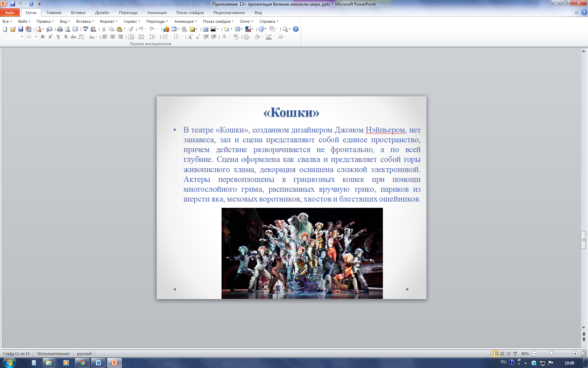Image resolution: width=588 pixels, height=368 pixels.
Task: Cut selection with the scissors icon
Action: 104,29
